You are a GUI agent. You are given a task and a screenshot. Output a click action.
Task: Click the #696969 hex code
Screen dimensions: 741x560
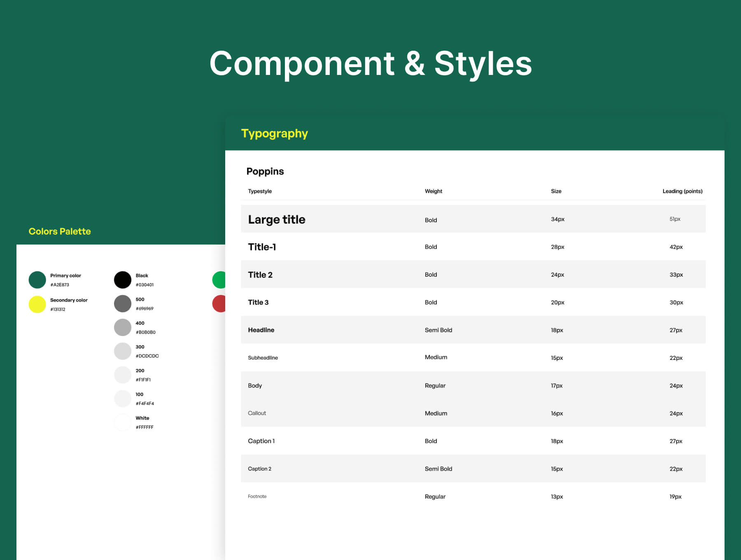144,309
